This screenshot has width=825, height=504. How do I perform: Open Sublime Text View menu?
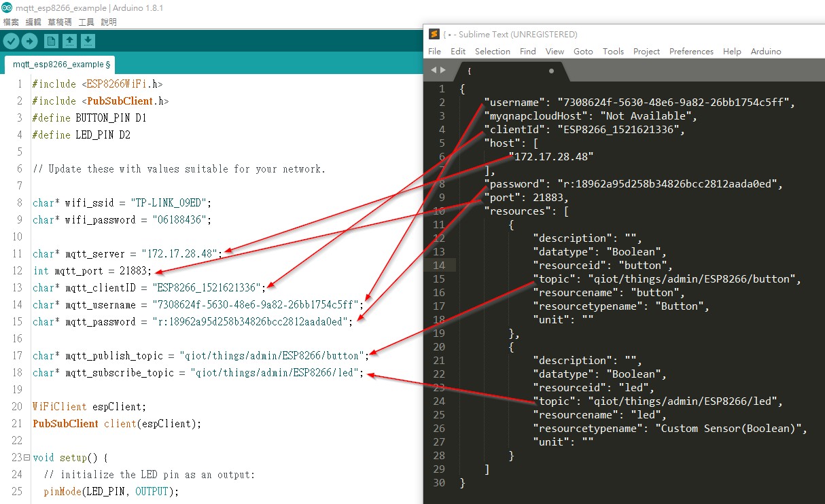555,51
